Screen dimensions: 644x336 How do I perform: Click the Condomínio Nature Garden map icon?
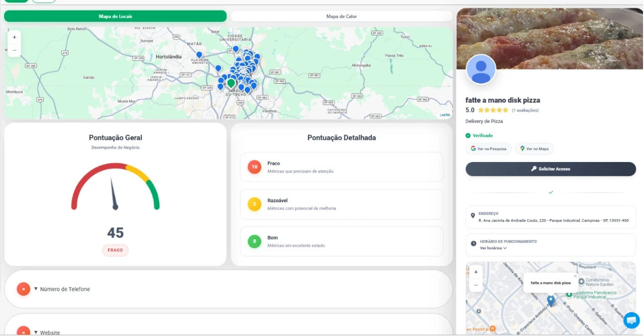581,281
